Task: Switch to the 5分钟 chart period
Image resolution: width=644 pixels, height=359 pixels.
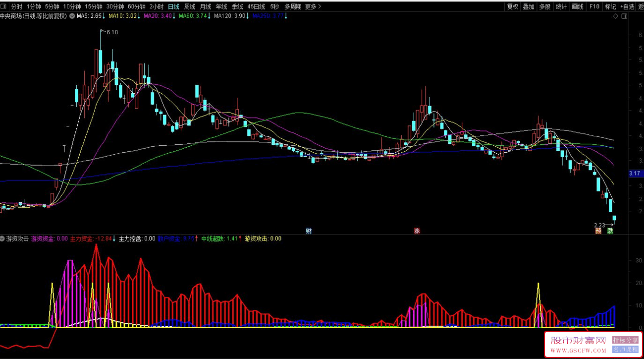Action: (52, 6)
